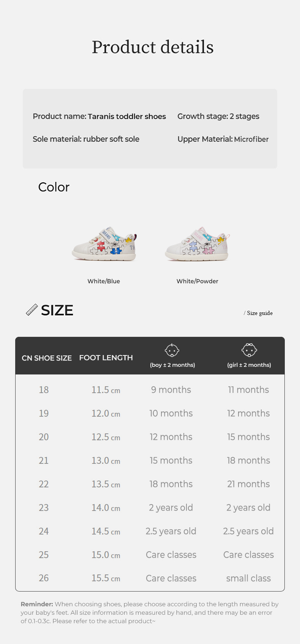Click the small class cell in girl column
This screenshot has width=300, height=644.
pos(248,578)
